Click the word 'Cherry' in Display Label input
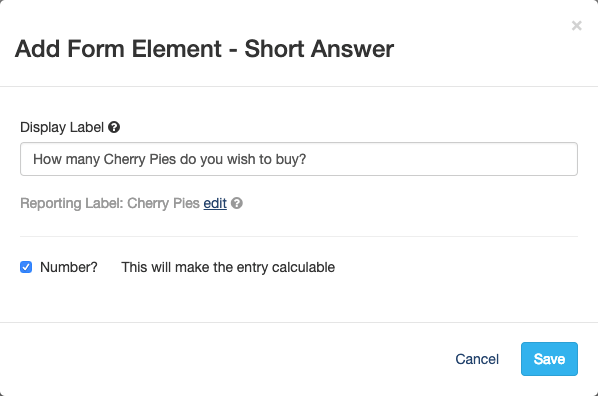 tap(124, 159)
